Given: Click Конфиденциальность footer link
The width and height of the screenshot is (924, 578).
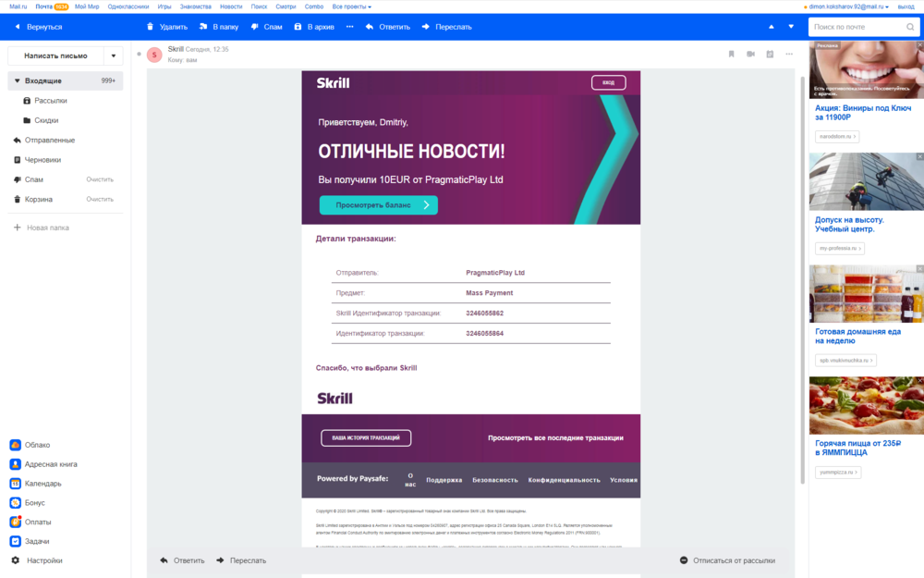Looking at the screenshot, I should coord(564,480).
